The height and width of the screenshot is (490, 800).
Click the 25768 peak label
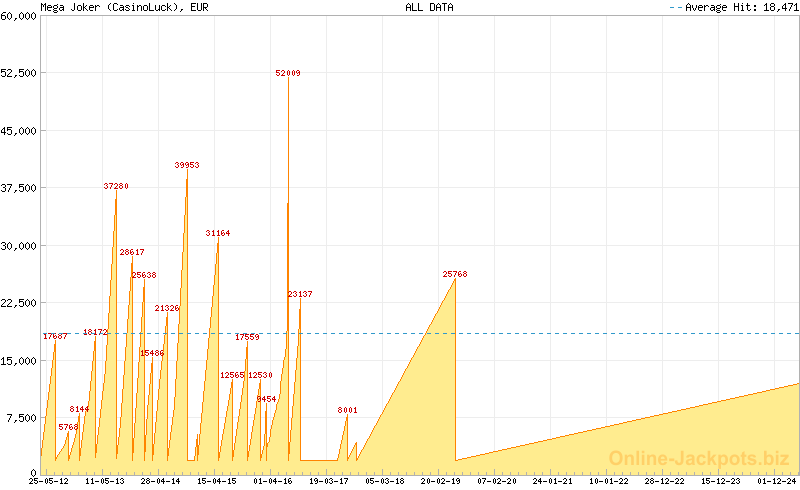pos(455,274)
